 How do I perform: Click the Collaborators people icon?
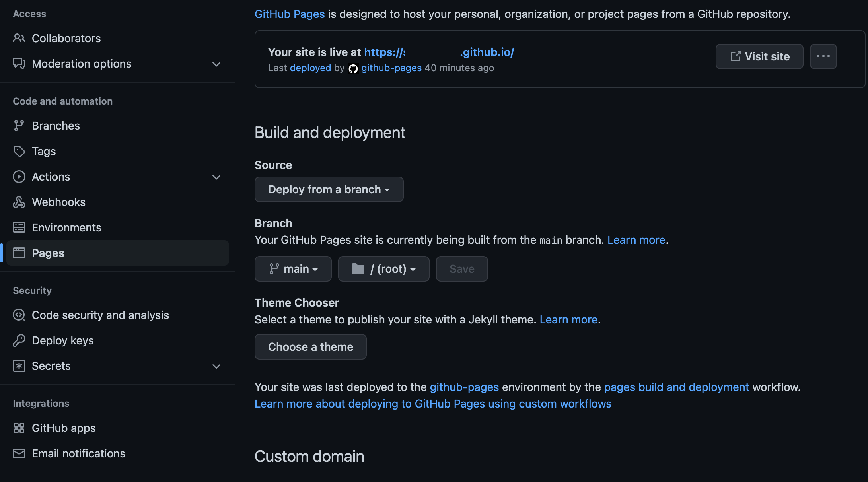coord(19,38)
